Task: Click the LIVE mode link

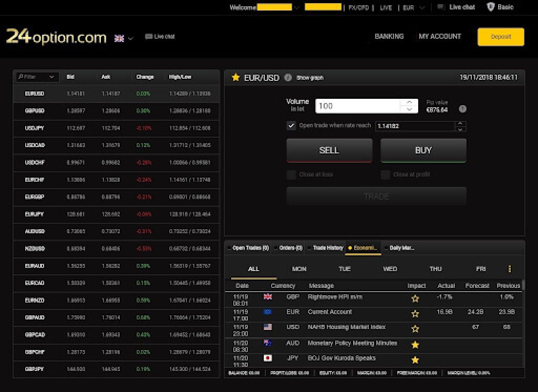Action: [x=386, y=7]
